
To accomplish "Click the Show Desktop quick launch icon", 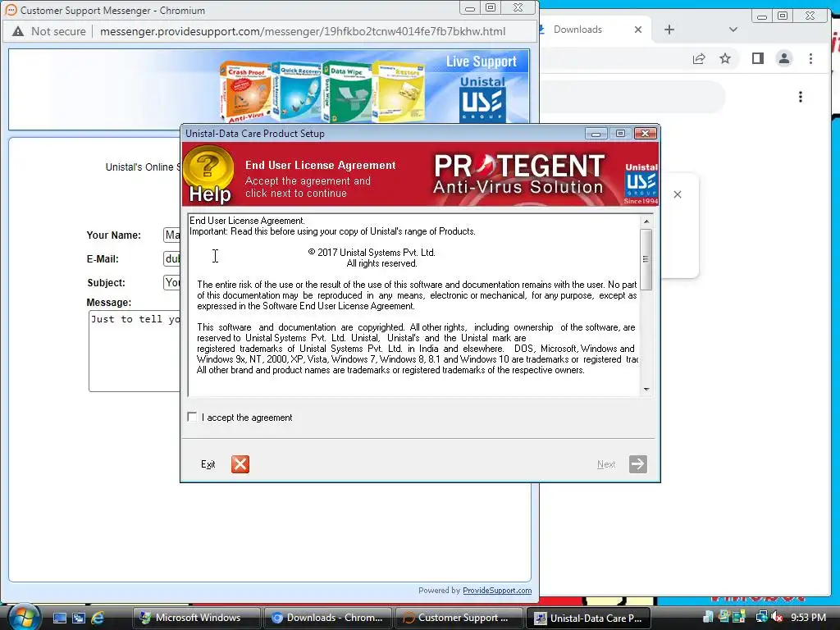I will [x=59, y=618].
